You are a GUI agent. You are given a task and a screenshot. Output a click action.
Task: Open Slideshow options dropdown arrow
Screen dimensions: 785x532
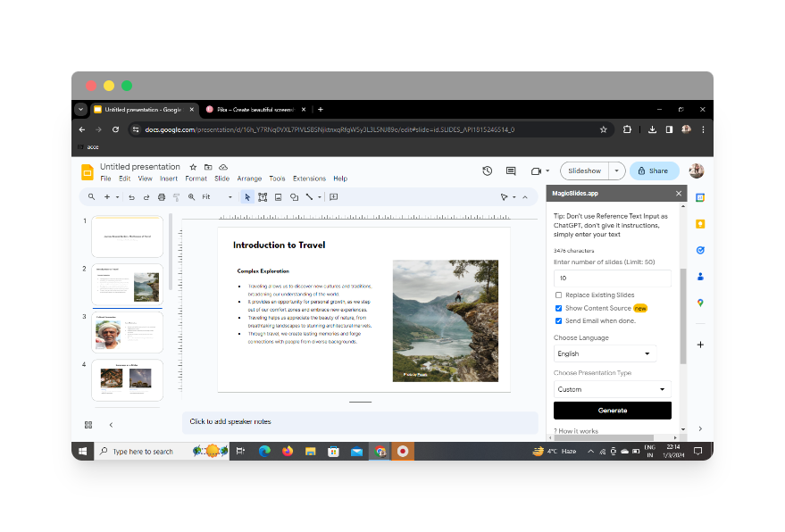[617, 171]
